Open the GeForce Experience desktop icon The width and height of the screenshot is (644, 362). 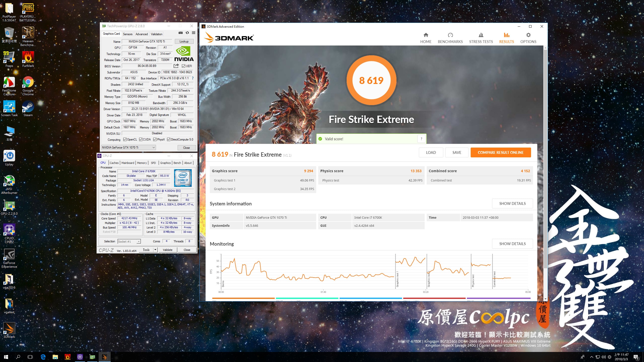(9, 258)
